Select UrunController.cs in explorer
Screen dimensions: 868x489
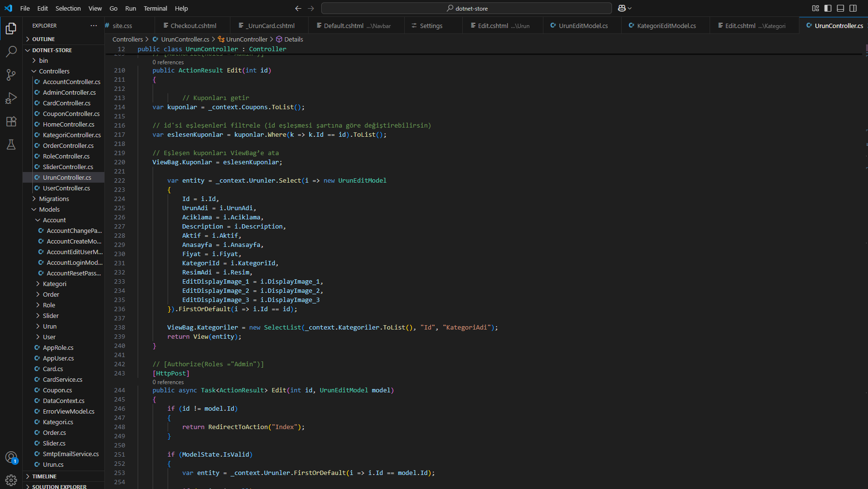pyautogui.click(x=63, y=177)
